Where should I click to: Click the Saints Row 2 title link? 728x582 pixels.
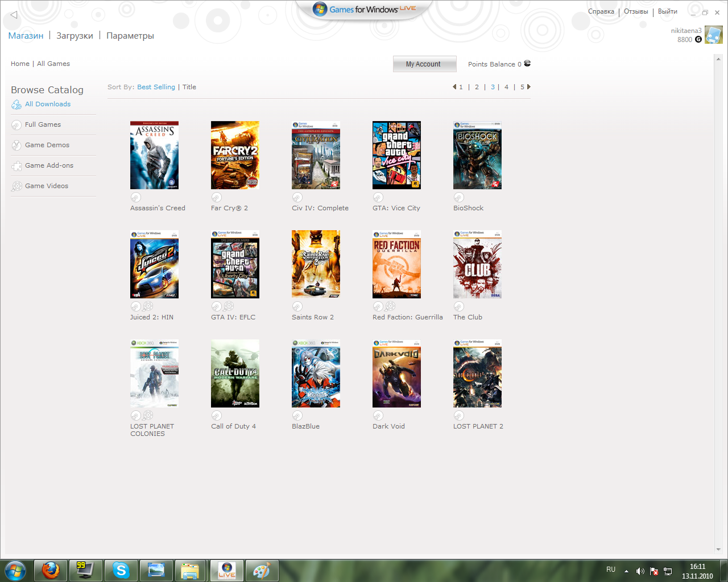(x=313, y=317)
